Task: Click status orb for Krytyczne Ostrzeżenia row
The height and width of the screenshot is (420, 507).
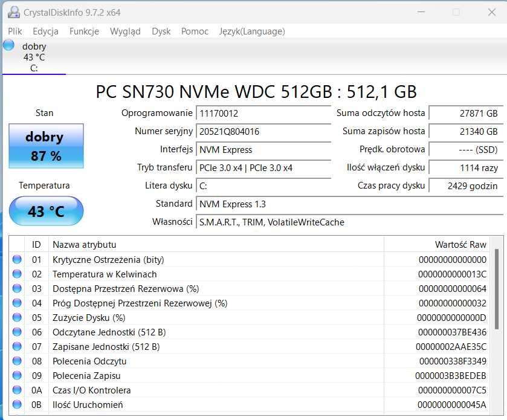Action: tap(17, 259)
